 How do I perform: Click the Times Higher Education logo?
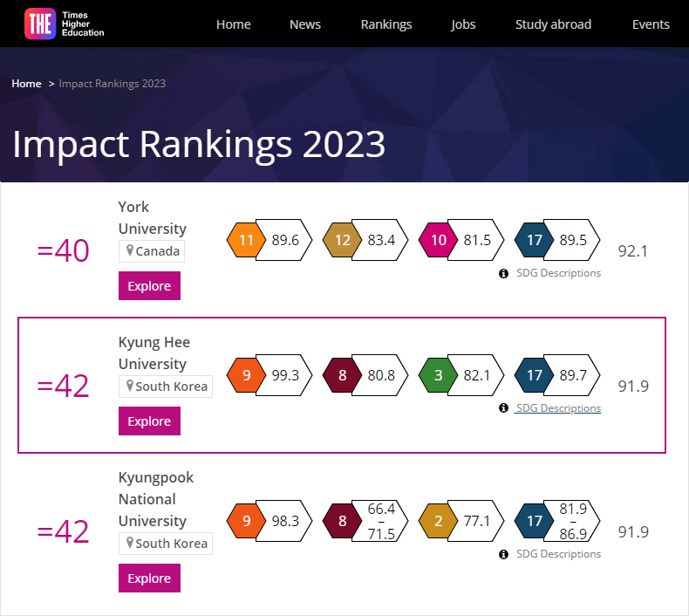pyautogui.click(x=65, y=24)
